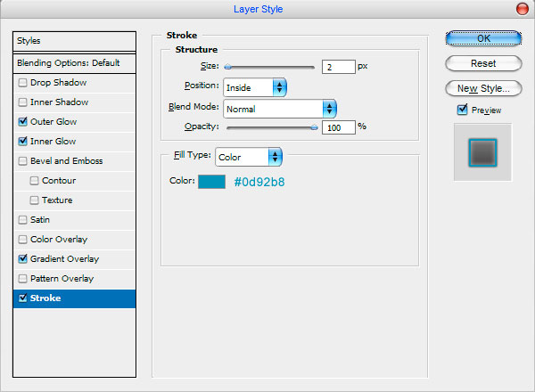This screenshot has width=535, height=392.
Task: Uncheck the Outer Glow checkbox
Action: click(22, 122)
